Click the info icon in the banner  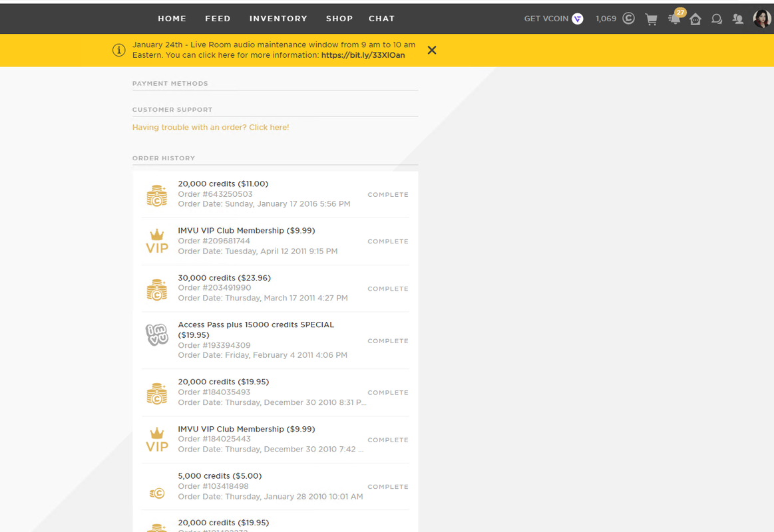tap(119, 51)
